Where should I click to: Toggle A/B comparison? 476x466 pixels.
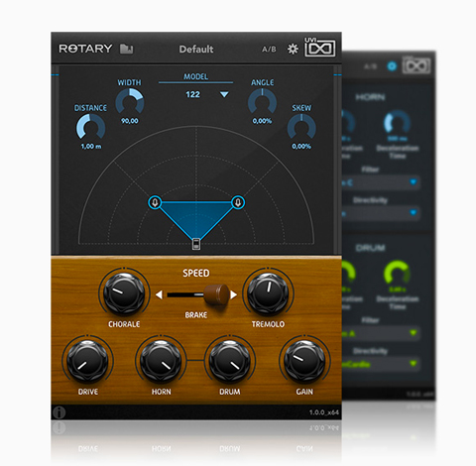tap(269, 50)
